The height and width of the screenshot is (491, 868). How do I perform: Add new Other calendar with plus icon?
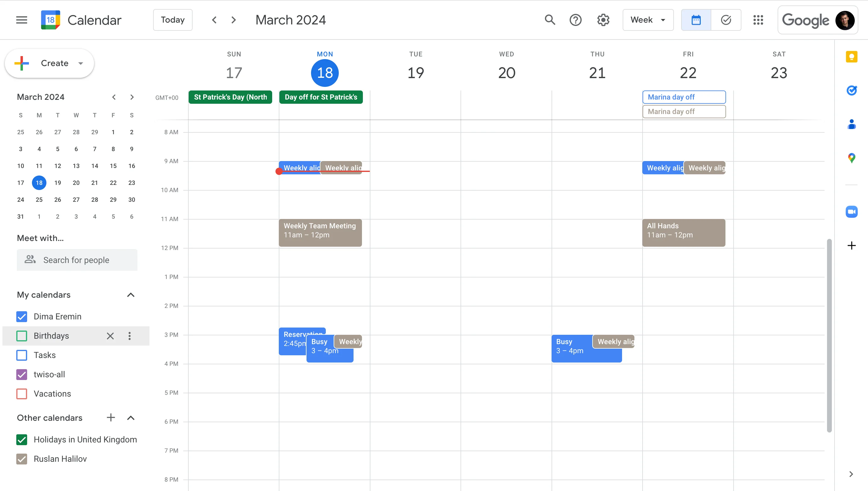click(110, 418)
